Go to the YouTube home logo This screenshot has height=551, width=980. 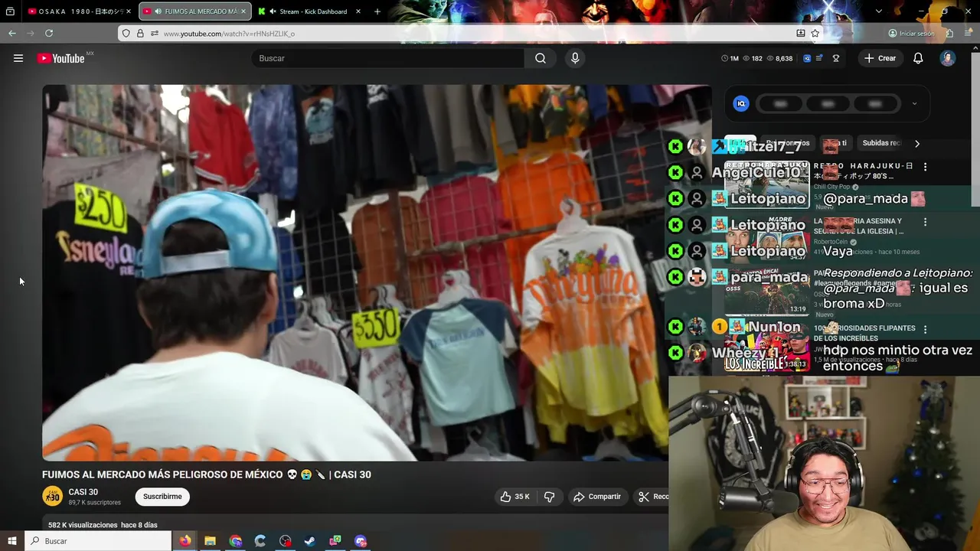pos(60,58)
